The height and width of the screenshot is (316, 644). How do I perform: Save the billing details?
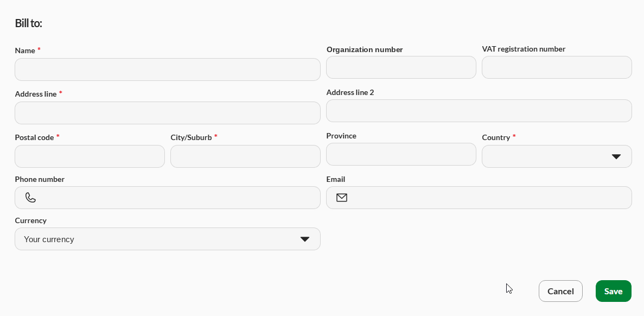613,291
